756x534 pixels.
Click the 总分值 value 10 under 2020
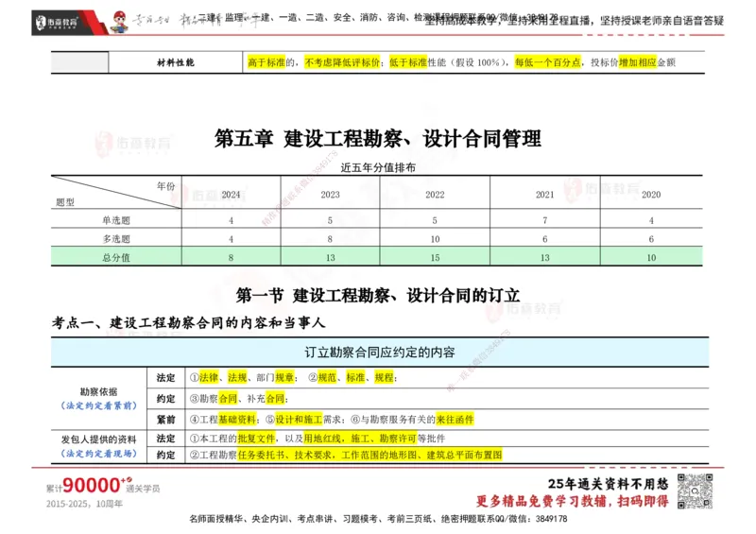651,258
